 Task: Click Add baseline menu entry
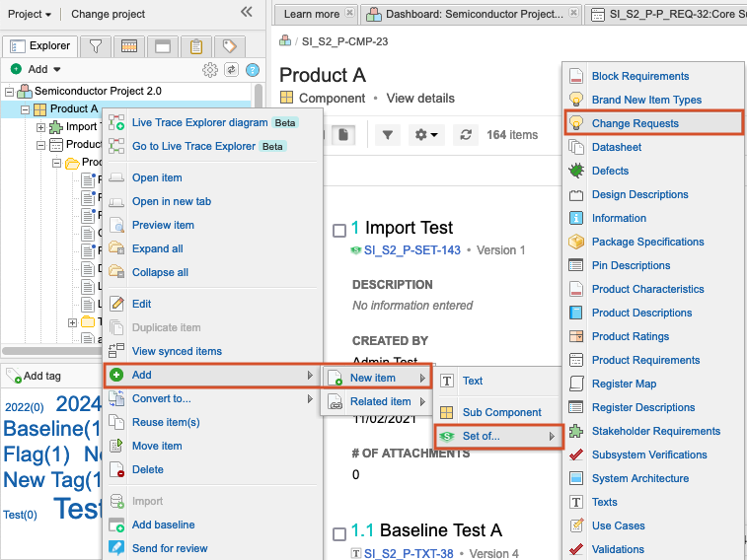[x=164, y=525]
